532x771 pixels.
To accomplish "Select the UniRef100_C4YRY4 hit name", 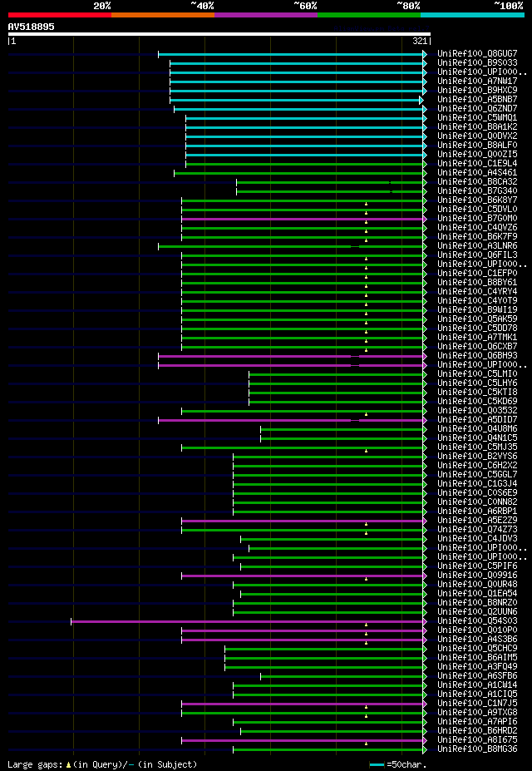I will (477, 292).
